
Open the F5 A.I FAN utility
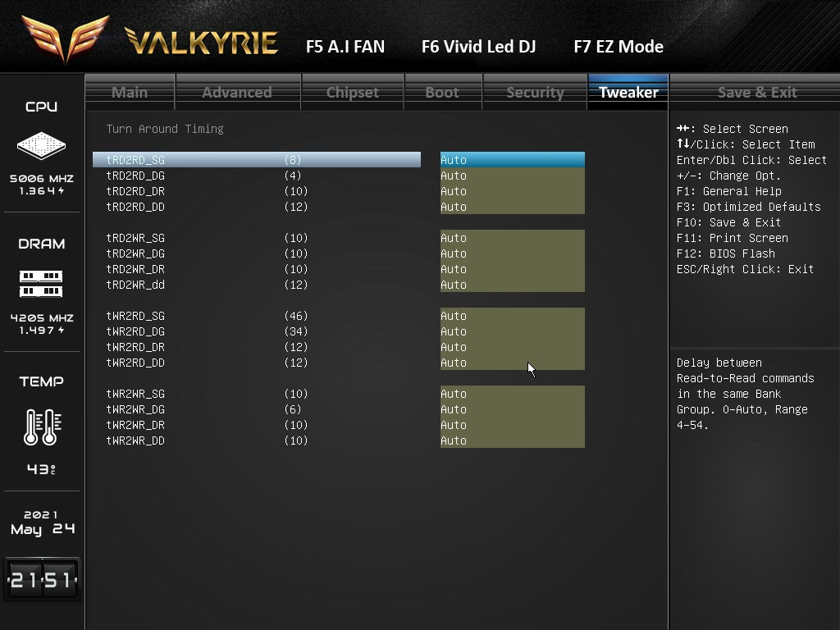pos(345,47)
